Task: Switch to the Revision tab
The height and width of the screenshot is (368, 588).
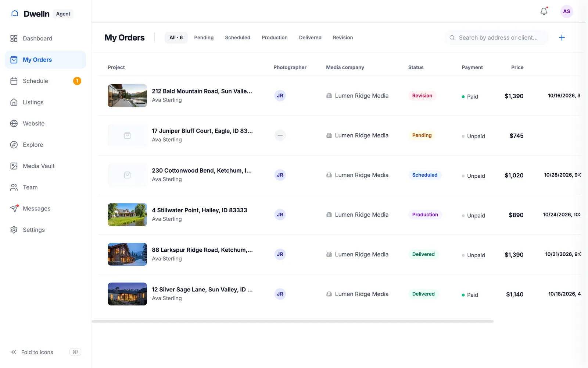Action: pyautogui.click(x=343, y=38)
